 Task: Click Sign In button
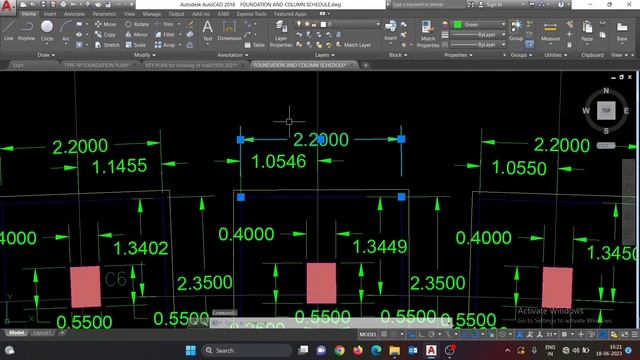(x=490, y=4)
